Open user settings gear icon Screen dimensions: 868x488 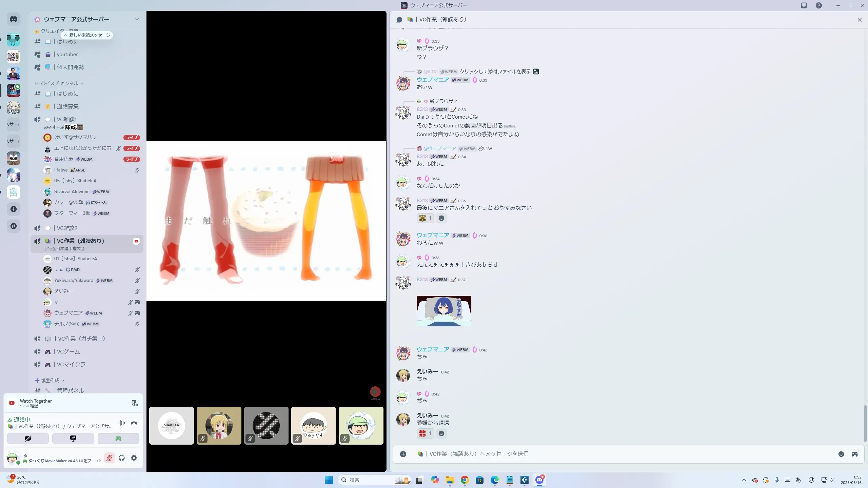(x=134, y=458)
